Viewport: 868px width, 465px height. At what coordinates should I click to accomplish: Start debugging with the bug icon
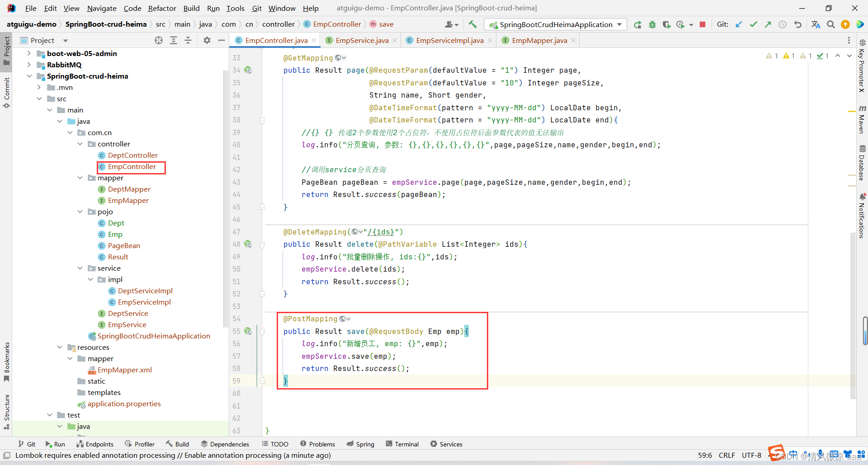[652, 24]
